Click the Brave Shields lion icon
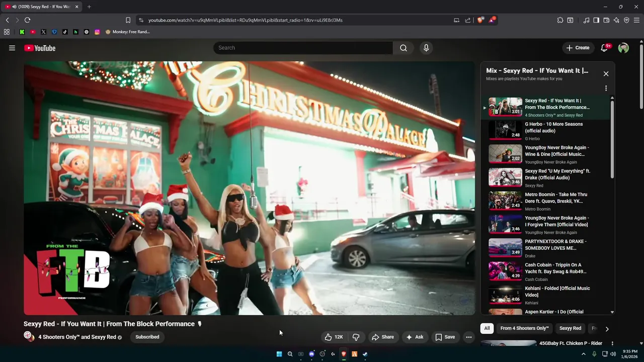This screenshot has height=362, width=644. click(480, 20)
